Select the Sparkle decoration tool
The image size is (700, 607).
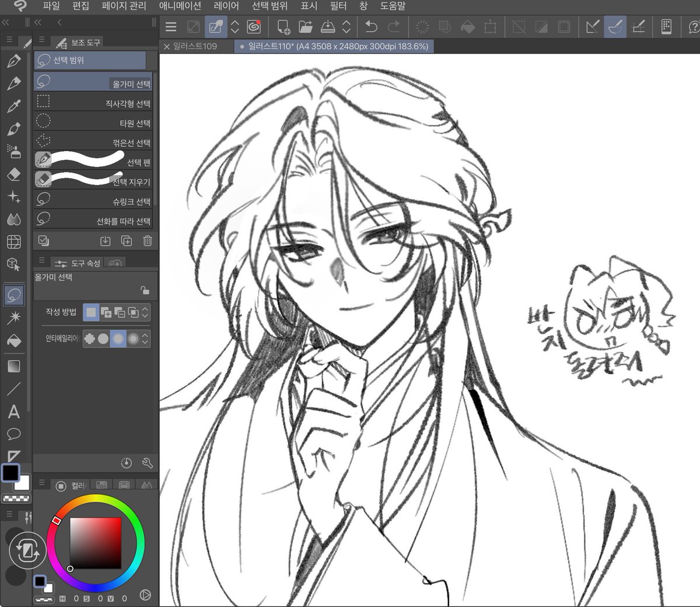[x=14, y=197]
